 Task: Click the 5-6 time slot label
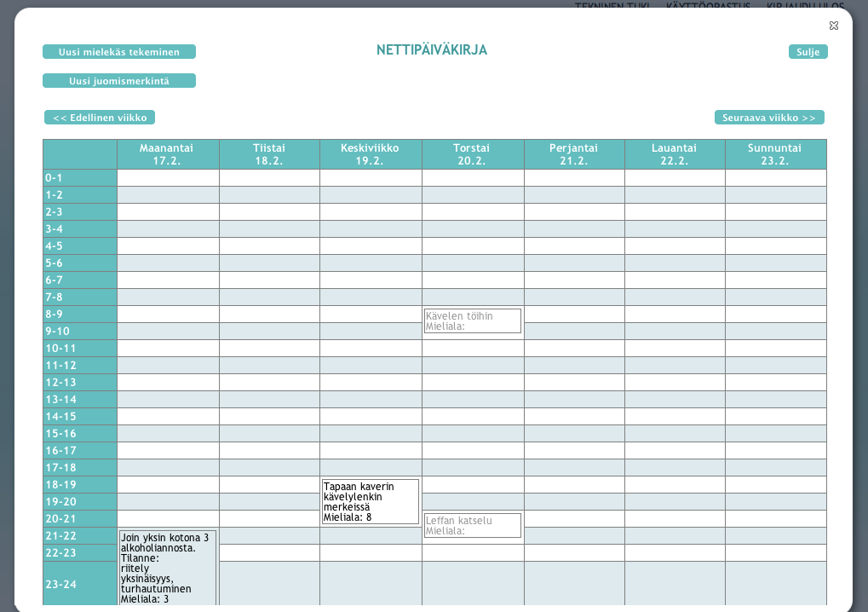[80, 263]
